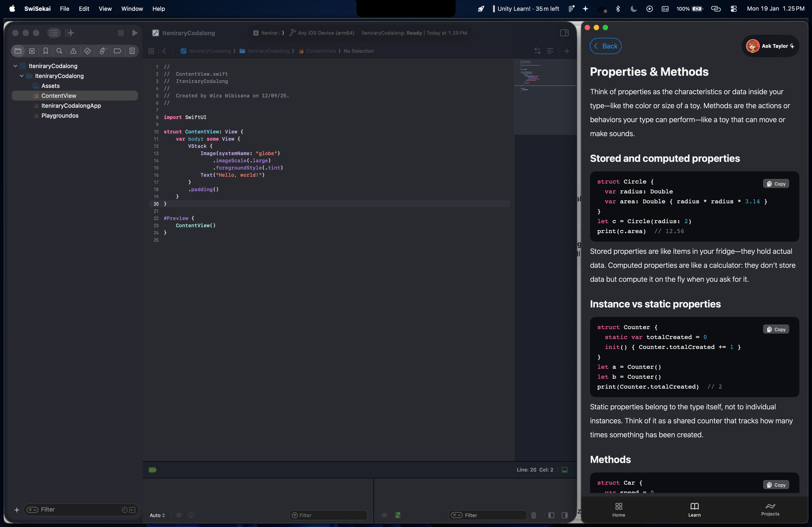The width and height of the screenshot is (812, 527).
Task: Open the Reports navigator receipt icon
Action: pos(132,51)
